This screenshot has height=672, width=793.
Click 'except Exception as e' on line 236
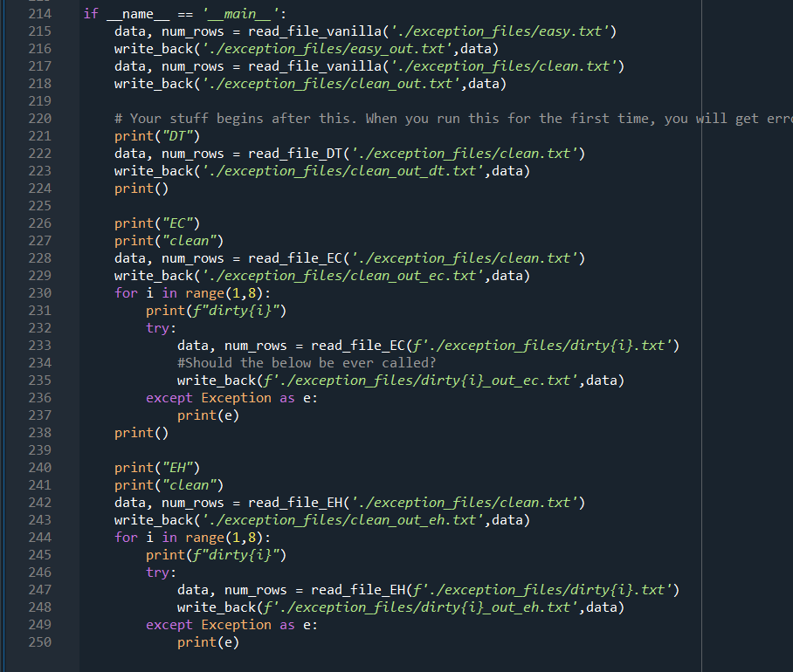click(231, 398)
